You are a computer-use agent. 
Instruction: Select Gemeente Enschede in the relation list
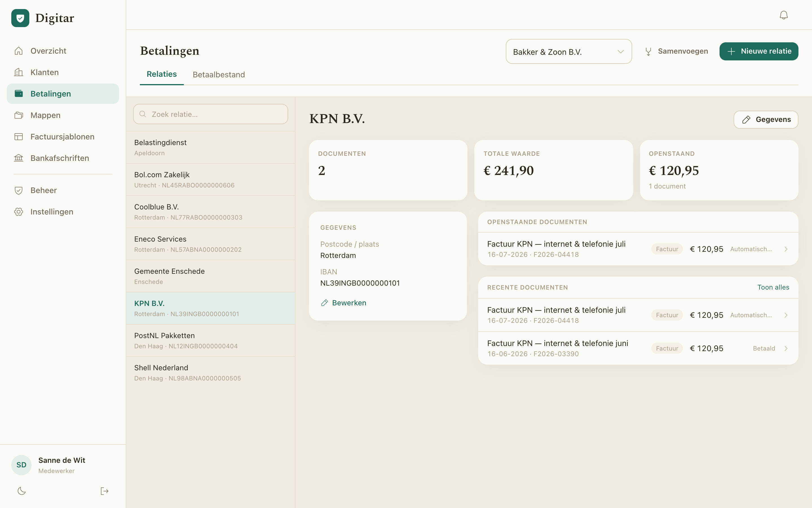click(x=210, y=276)
